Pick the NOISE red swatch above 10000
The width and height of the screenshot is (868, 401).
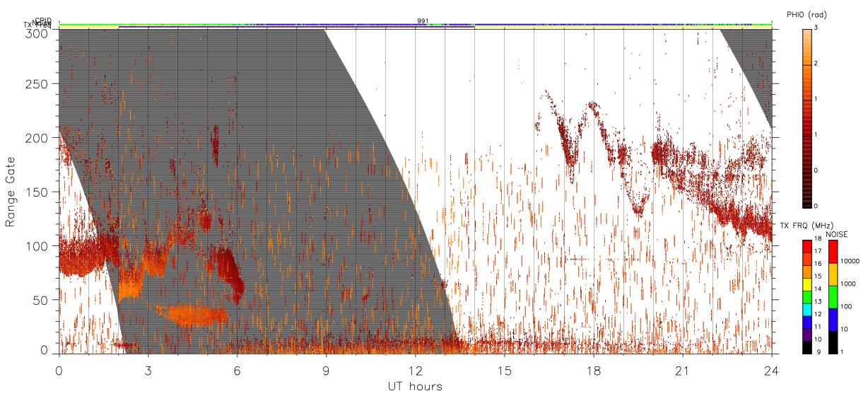pyautogui.click(x=832, y=252)
